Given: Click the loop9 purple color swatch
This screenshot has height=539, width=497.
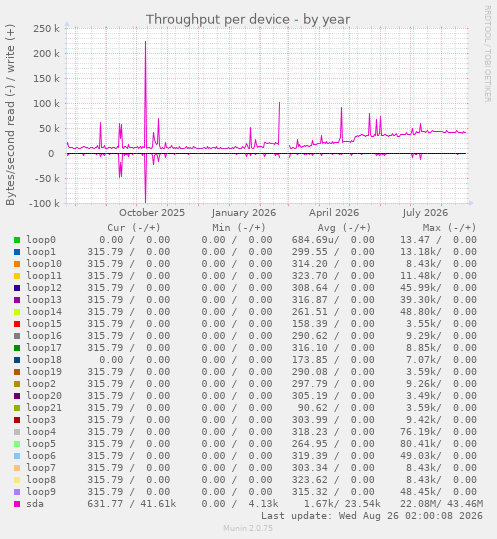Looking at the screenshot, I should 17,492.
